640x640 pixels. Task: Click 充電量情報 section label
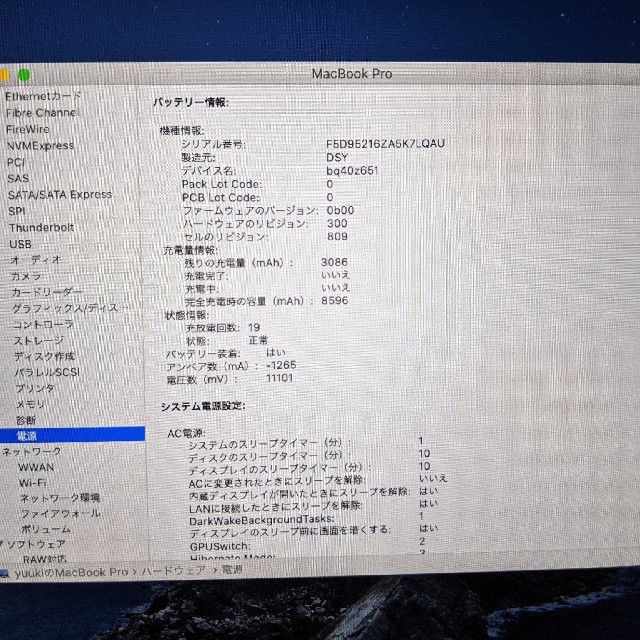point(191,250)
